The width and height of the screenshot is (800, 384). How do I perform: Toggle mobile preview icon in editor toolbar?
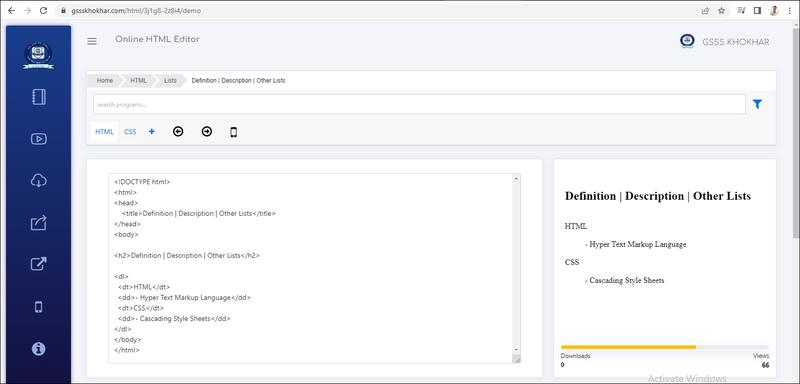(x=234, y=132)
